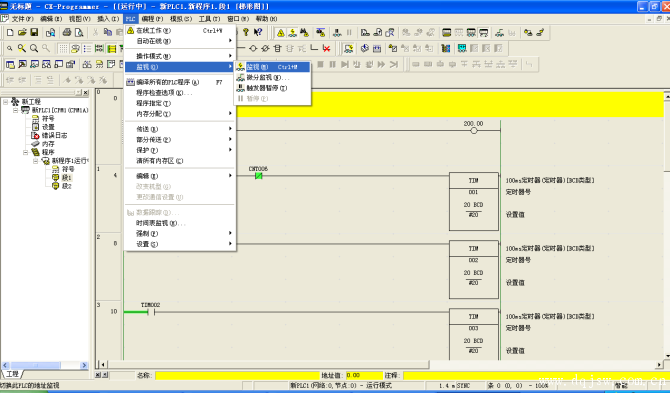
Task: Click the PLC monitor mode toolbar icon
Action: (471, 32)
